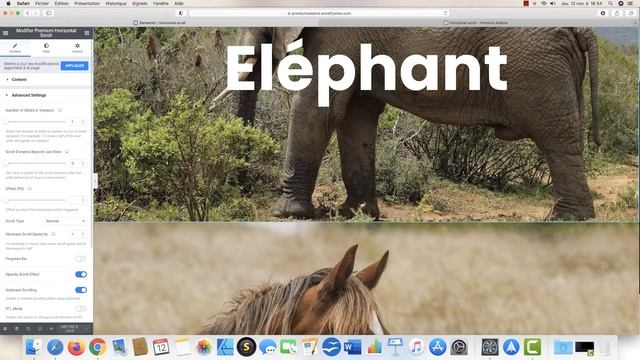Viewport: 640px width, 360px height.
Task: Open the Présentation menu
Action: tap(87, 3)
